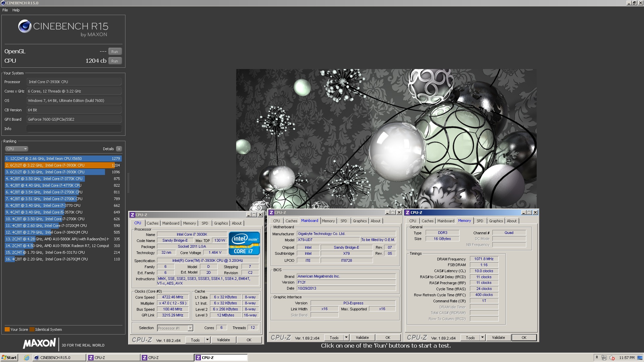Click the Z icon in CPU-Z Mainboard title bar
Screen dimensions: 644x362
click(x=271, y=213)
